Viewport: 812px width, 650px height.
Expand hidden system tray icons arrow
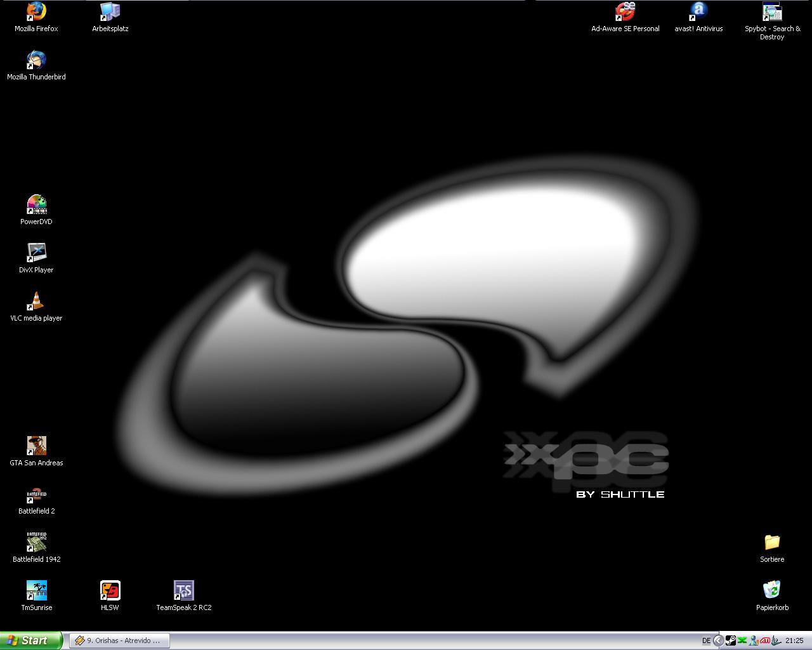pyautogui.click(x=718, y=640)
